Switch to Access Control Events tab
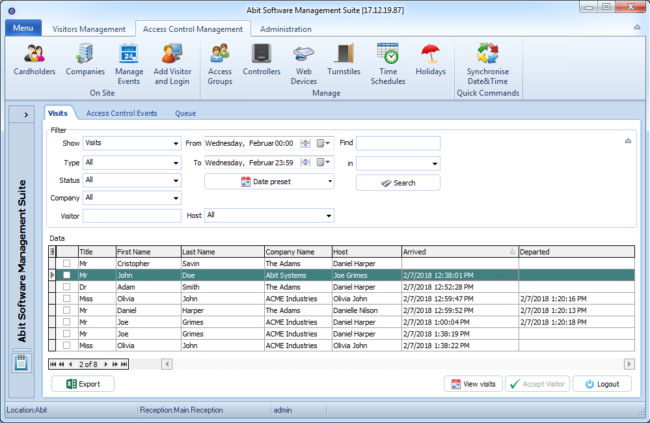Screen dimensions: 650x423 pos(122,113)
